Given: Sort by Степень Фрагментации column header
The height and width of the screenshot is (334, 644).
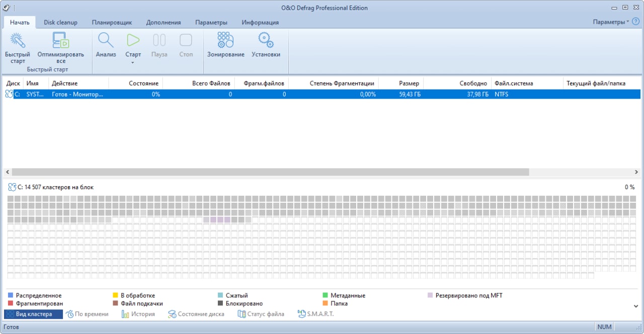Looking at the screenshot, I should click(x=342, y=83).
